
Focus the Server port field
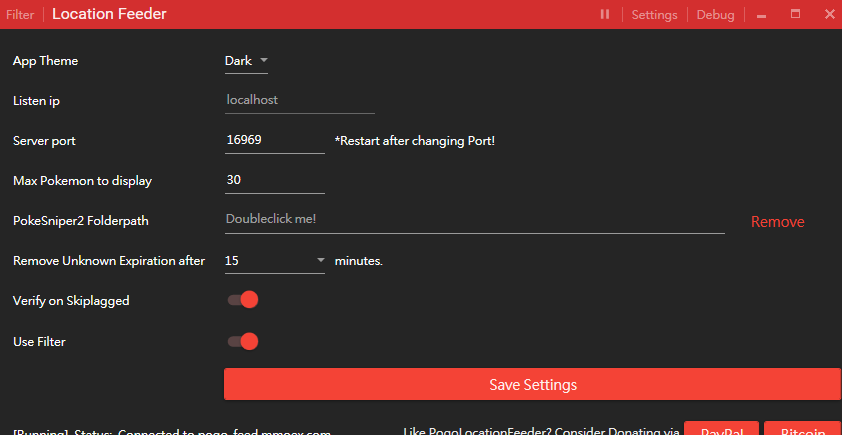(x=274, y=141)
